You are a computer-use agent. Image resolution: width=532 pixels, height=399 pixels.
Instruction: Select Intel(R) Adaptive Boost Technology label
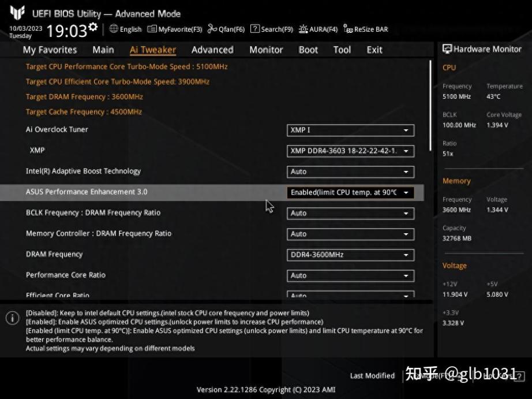coord(83,171)
